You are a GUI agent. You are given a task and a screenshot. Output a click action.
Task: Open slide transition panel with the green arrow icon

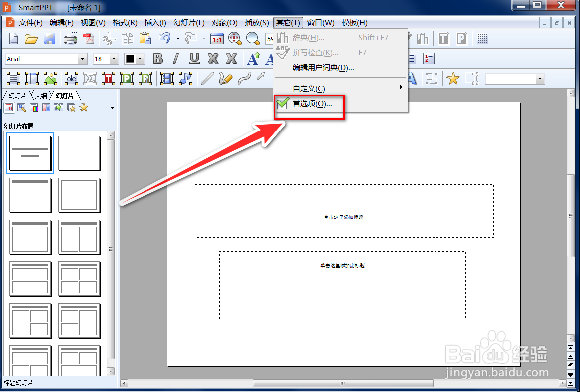click(59, 108)
